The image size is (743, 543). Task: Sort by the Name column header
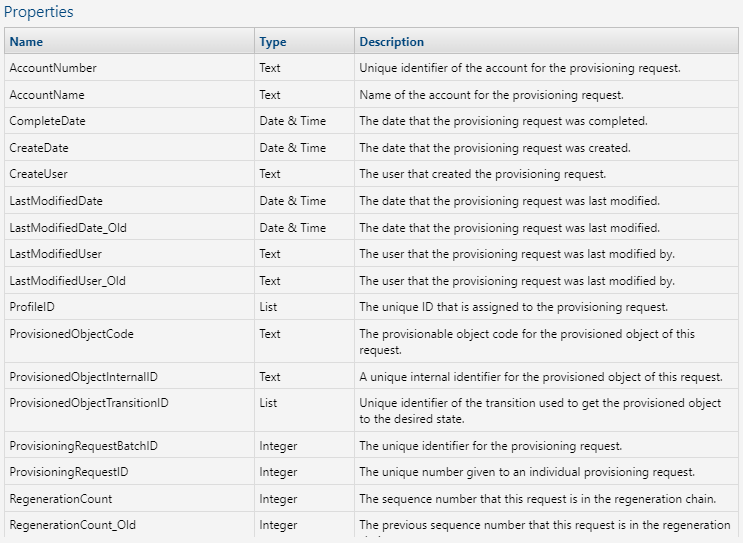click(x=27, y=42)
